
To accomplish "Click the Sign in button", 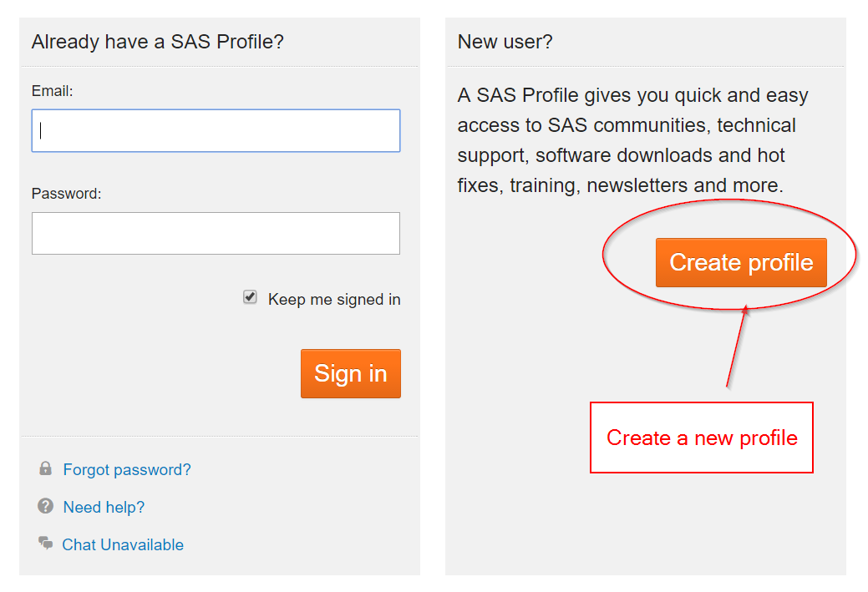I will pyautogui.click(x=350, y=373).
